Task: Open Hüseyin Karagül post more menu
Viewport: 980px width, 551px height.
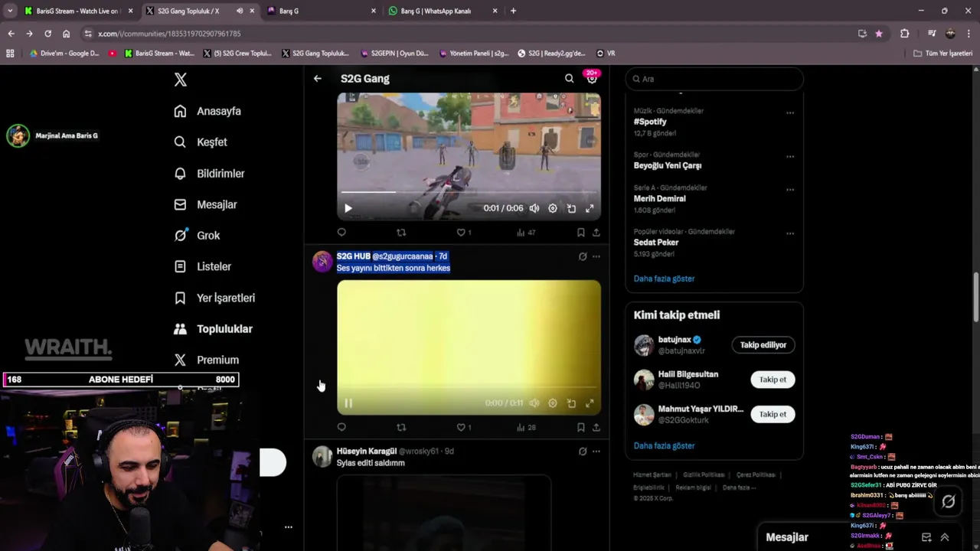Action: click(x=596, y=452)
